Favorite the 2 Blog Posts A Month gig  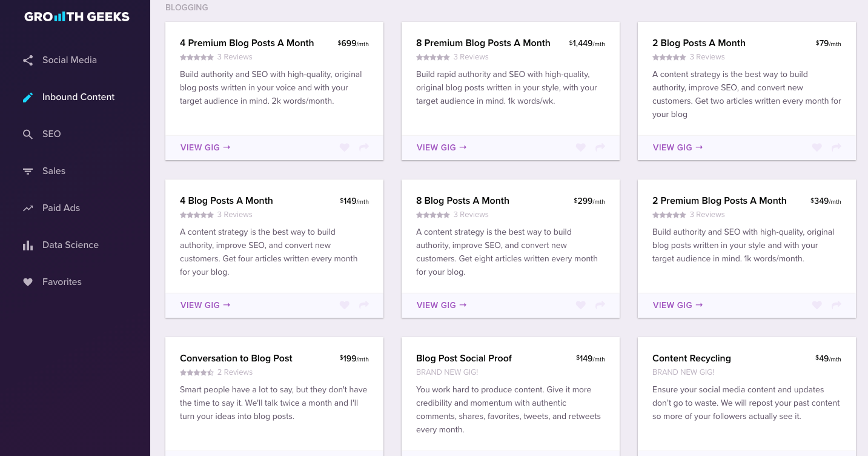tap(817, 147)
